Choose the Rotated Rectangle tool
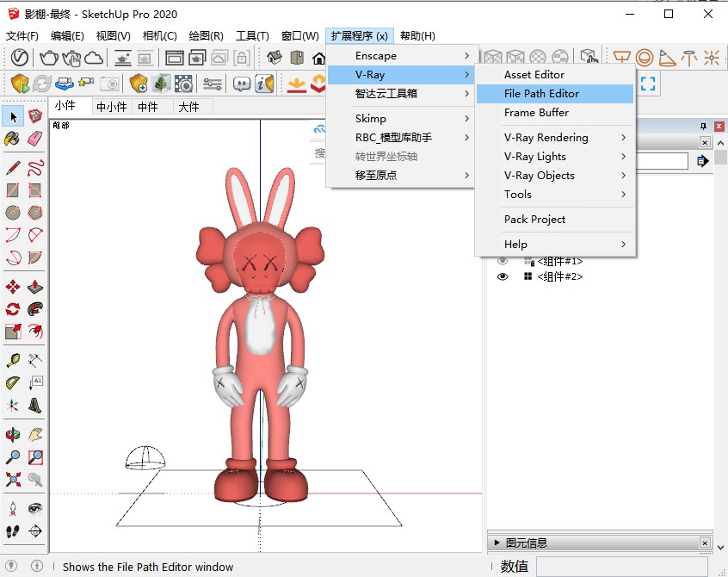The width and height of the screenshot is (728, 577). [x=35, y=190]
